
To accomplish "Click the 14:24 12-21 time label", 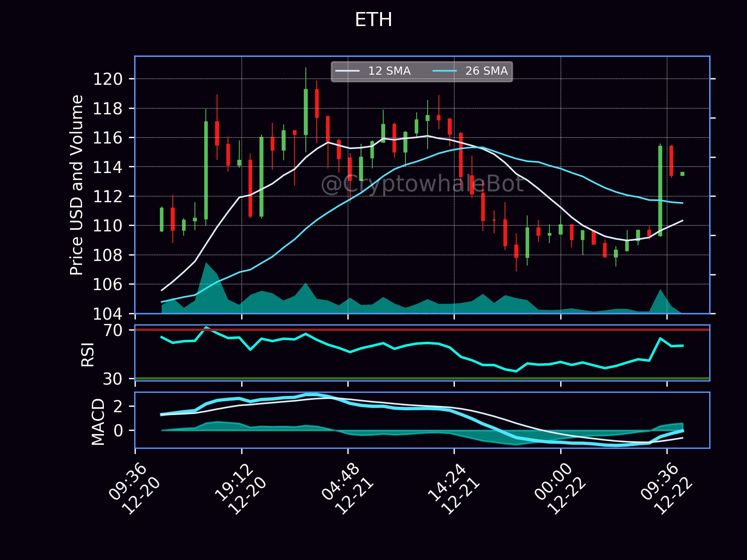I will click(453, 489).
